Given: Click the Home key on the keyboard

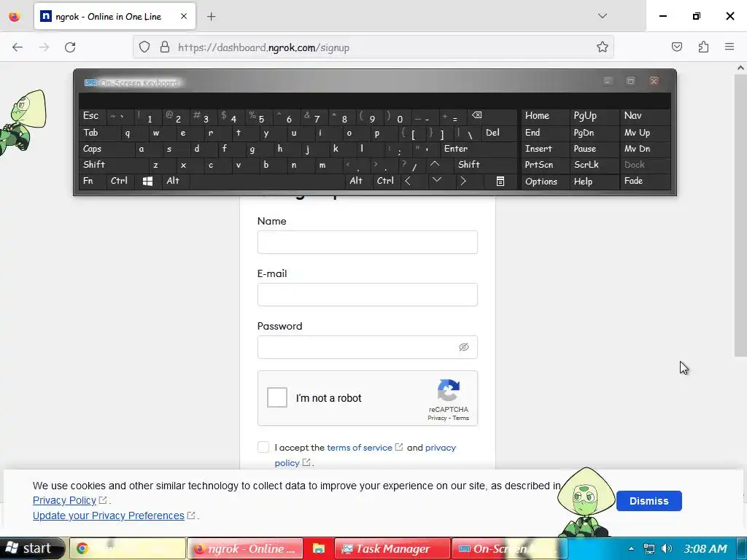Looking at the screenshot, I should (545, 116).
